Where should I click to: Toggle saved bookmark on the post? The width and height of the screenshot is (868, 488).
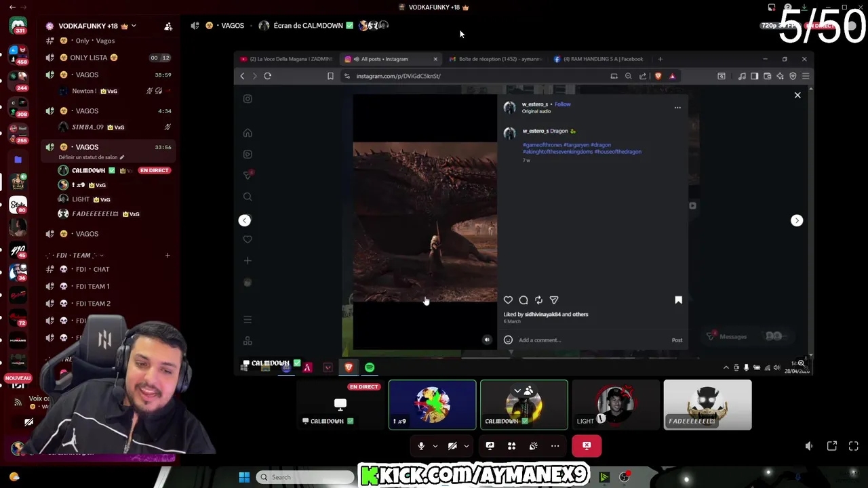pyautogui.click(x=678, y=300)
